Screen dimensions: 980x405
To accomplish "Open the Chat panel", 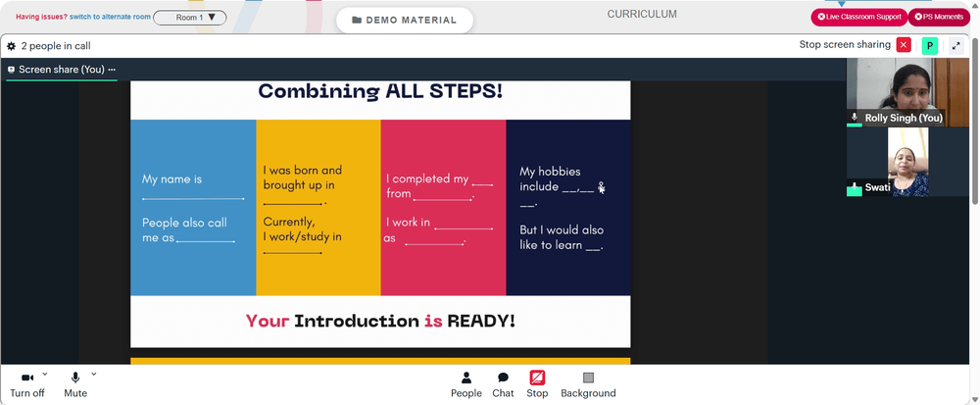I will (x=503, y=385).
